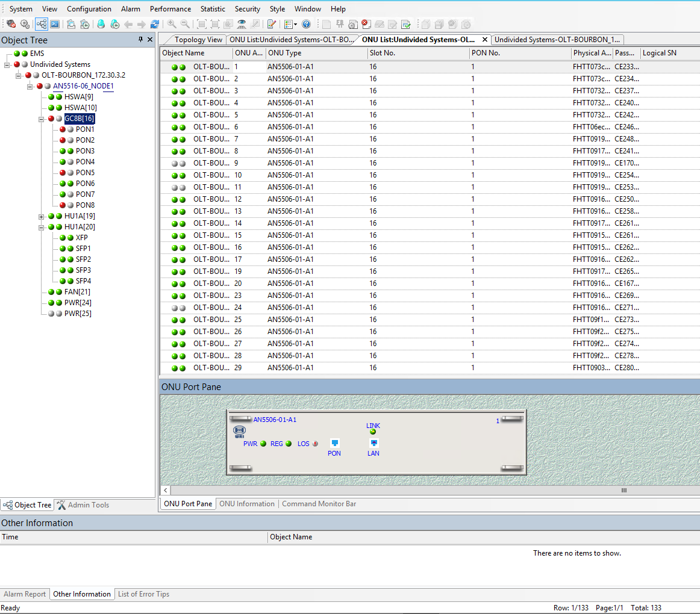Open Help via the globe toolbar icon
Viewport: 700px width, 614px height.
[306, 24]
